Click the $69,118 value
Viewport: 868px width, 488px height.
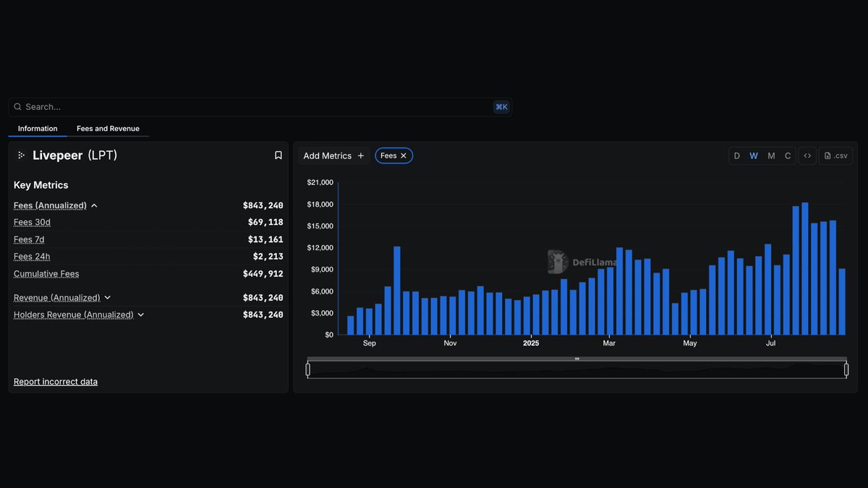[265, 223]
